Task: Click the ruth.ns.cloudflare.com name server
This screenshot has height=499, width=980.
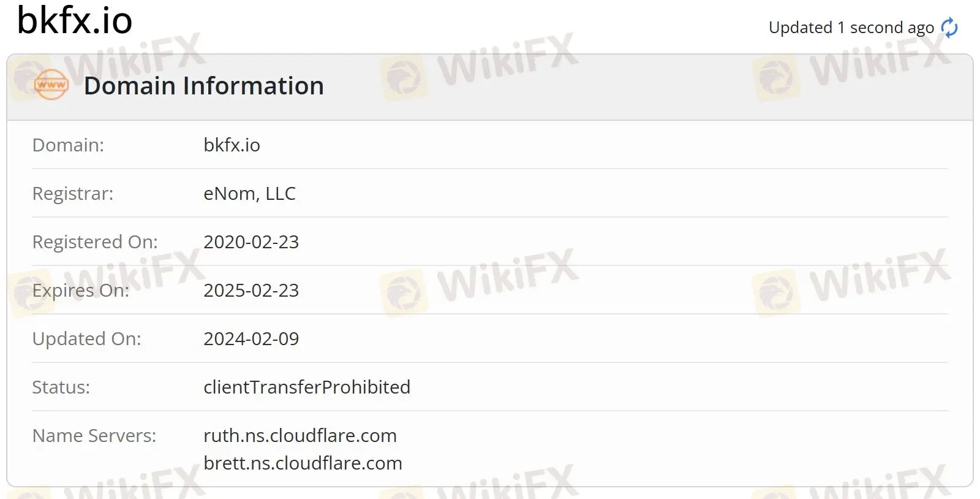Action: tap(300, 436)
